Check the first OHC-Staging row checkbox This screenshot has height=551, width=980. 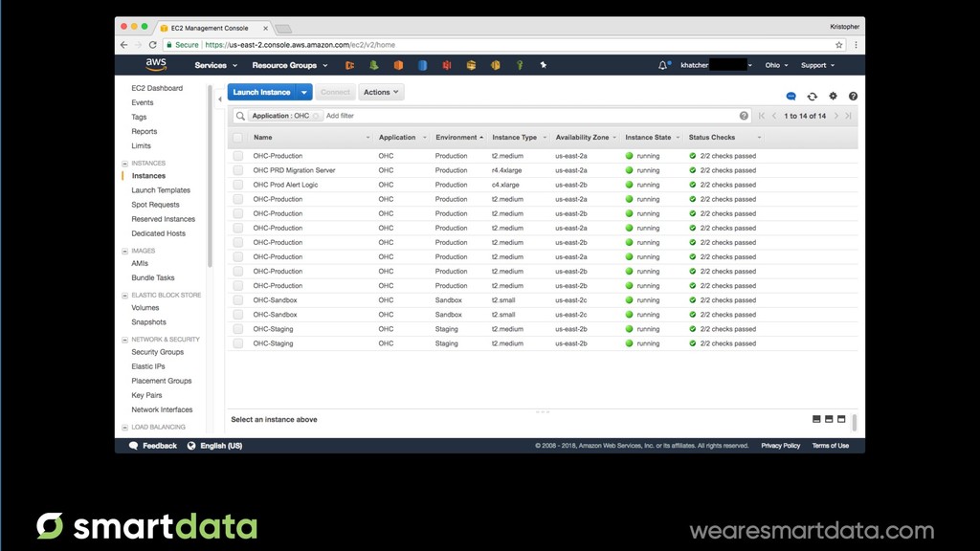pos(238,329)
